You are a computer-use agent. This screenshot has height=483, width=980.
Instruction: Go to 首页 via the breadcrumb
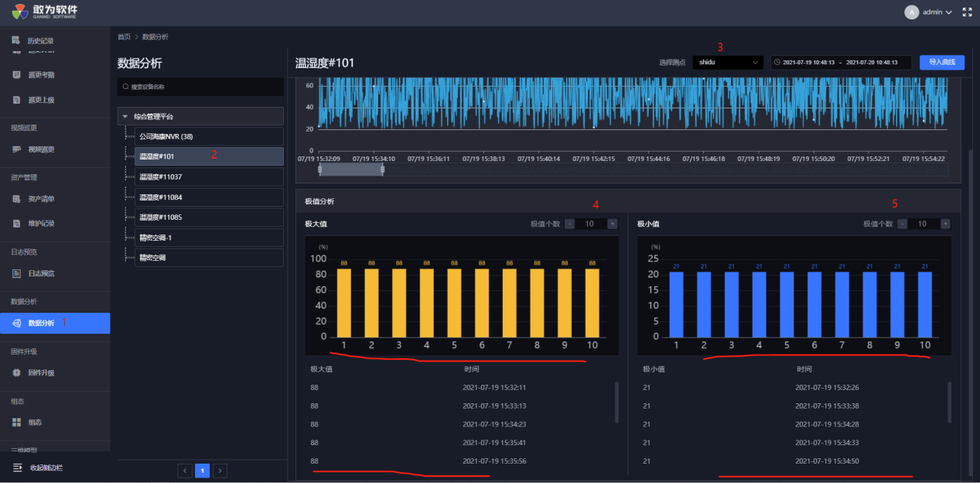point(124,36)
